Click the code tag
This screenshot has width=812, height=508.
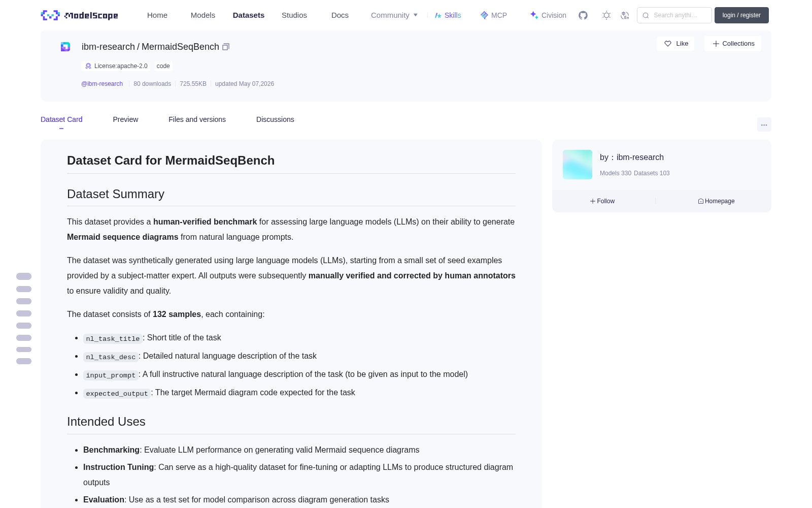point(163,66)
